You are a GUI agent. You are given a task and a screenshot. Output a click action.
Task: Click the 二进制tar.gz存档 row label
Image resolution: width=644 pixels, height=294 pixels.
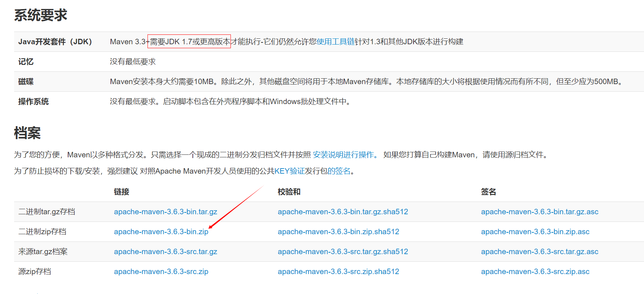47,212
